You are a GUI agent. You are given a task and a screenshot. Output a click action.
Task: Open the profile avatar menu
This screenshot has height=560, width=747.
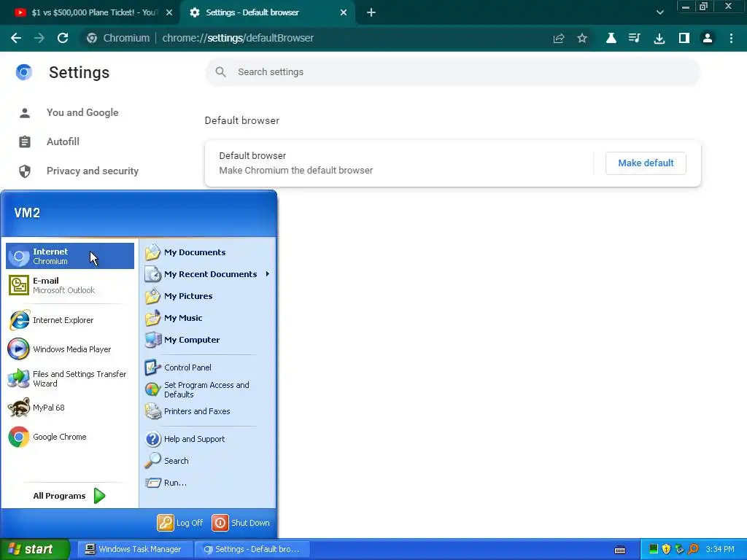click(x=708, y=38)
